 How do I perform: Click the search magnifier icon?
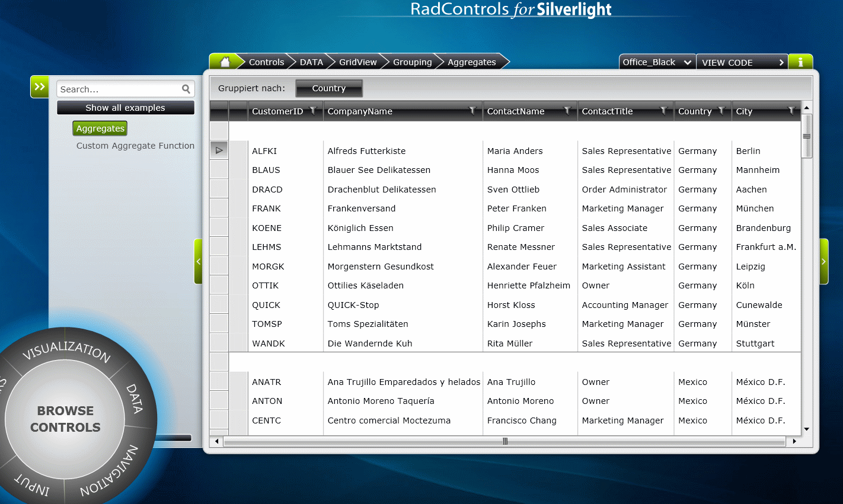(186, 89)
